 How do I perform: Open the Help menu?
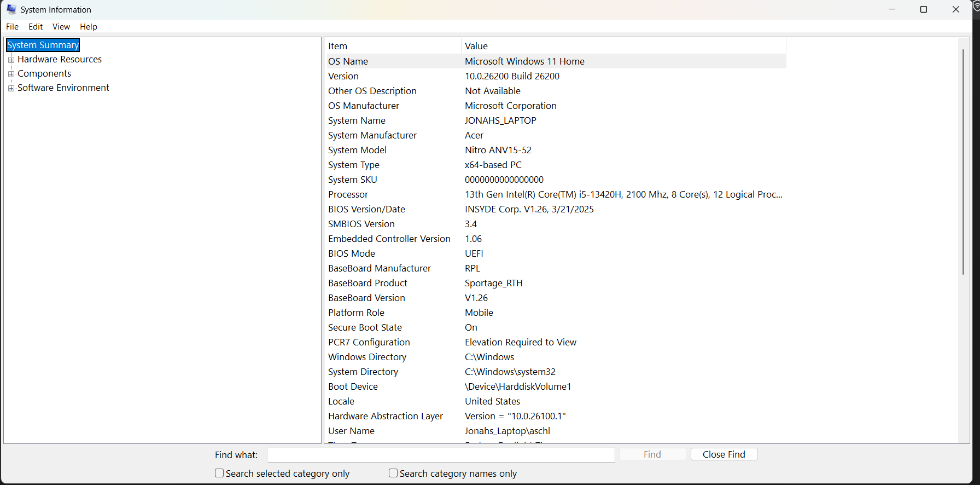coord(89,27)
